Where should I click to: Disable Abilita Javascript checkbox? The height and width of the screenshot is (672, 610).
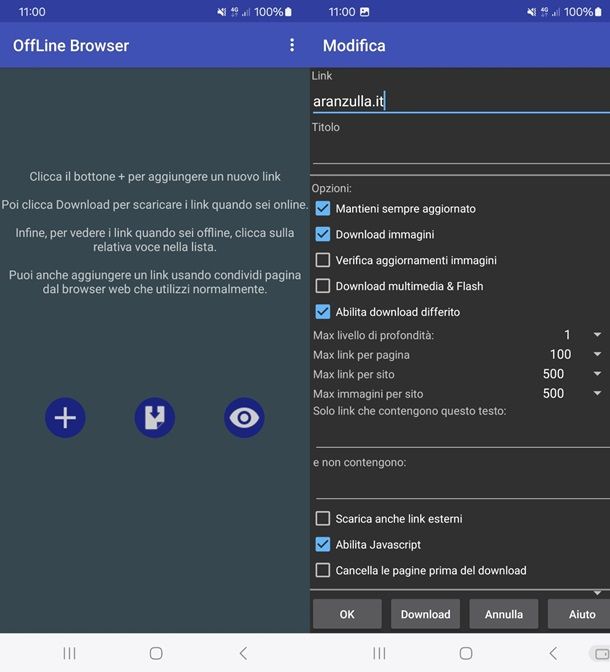coord(323,544)
